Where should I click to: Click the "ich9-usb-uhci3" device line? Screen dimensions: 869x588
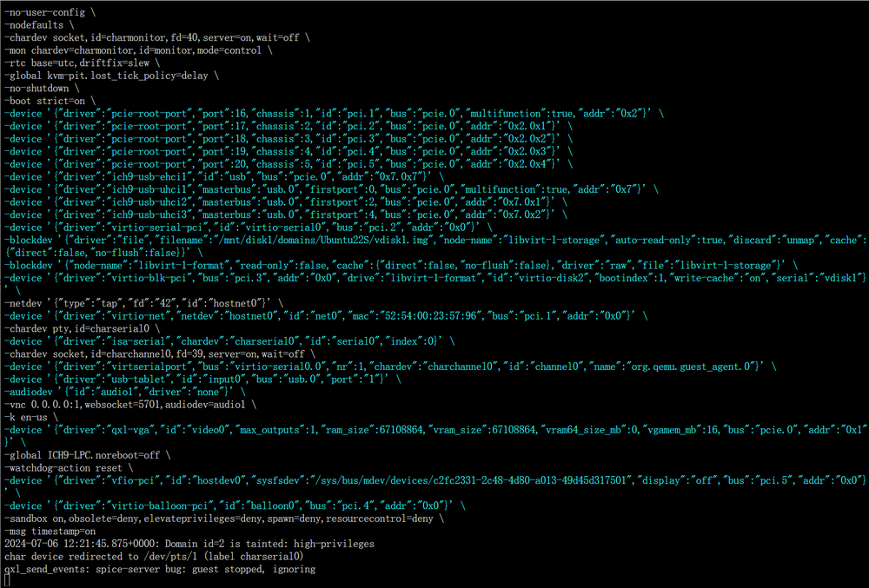point(286,215)
